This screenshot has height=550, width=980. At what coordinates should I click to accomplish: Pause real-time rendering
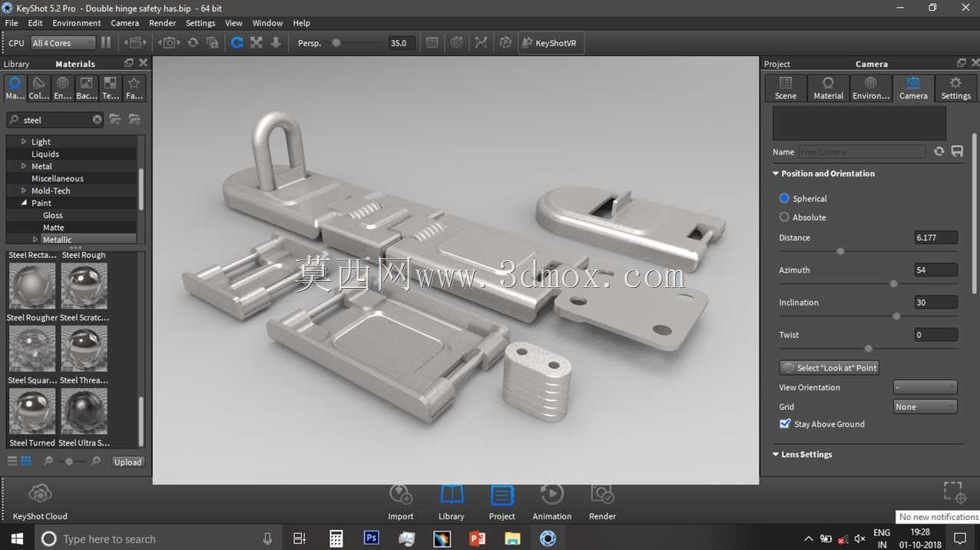(106, 43)
